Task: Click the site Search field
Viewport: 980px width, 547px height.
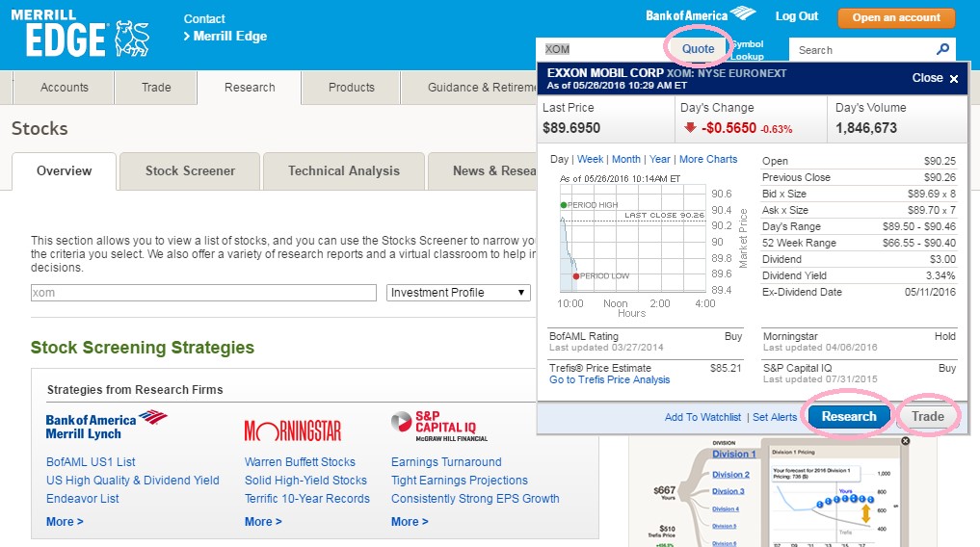Action: [862, 50]
